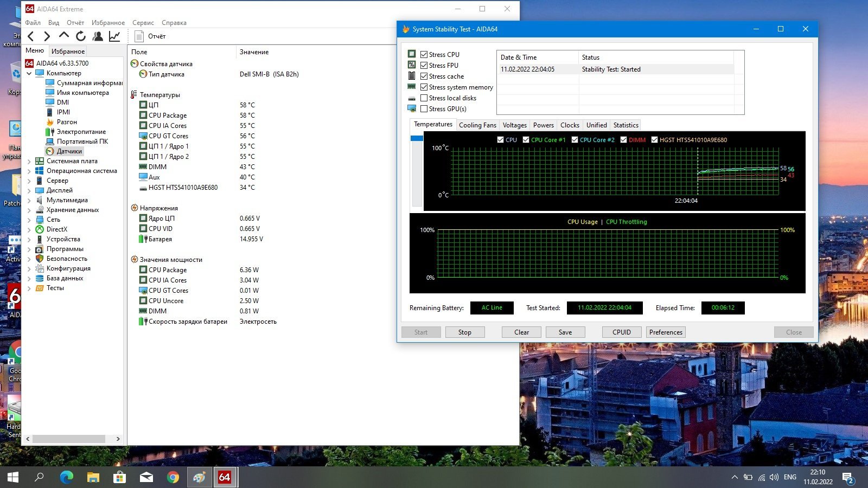The image size is (868, 488).
Task: Expand the Операционная система node
Action: tap(29, 171)
